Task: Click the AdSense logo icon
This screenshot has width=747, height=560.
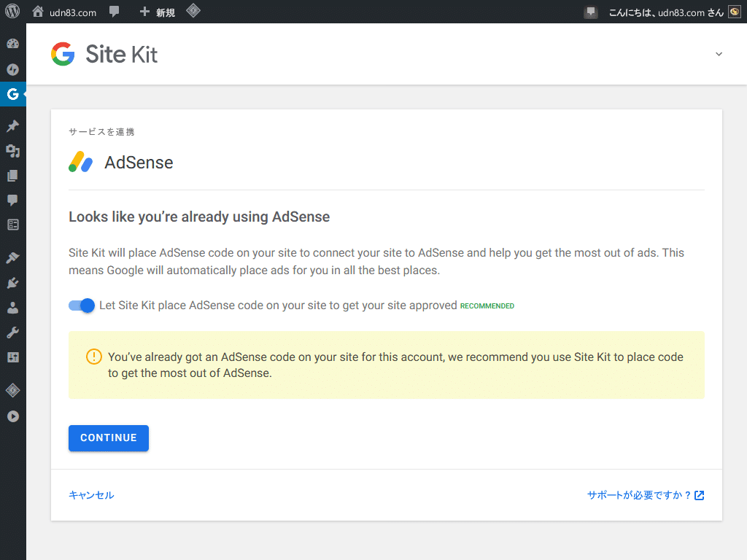Action: click(80, 162)
